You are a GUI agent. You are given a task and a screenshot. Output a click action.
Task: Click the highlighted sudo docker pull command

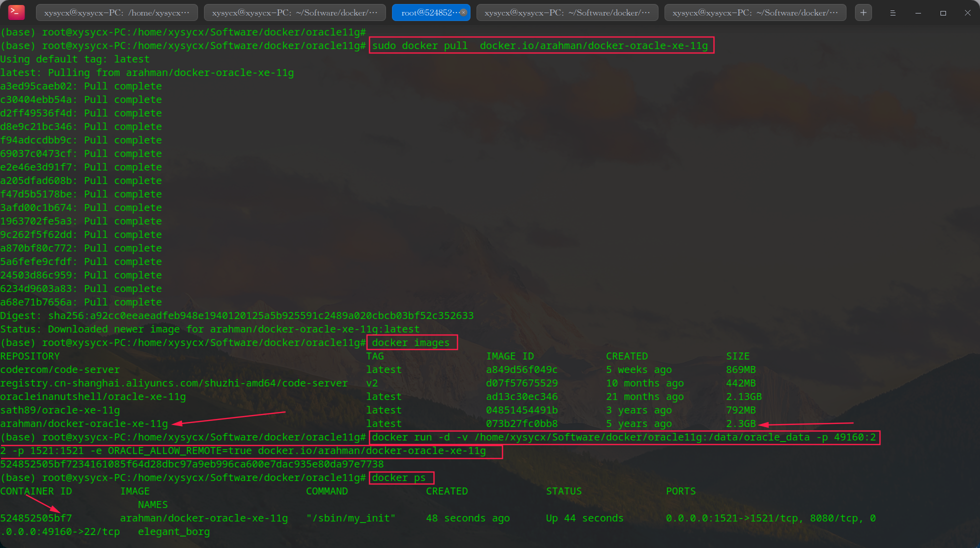[540, 45]
